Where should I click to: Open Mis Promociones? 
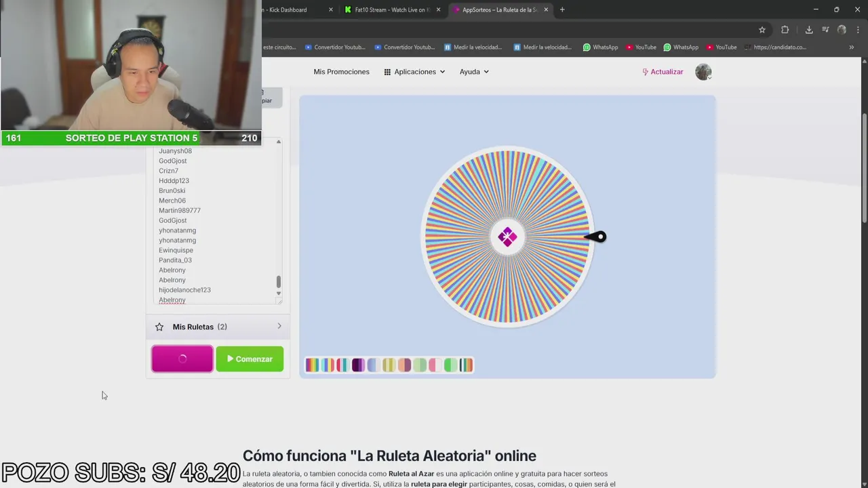click(x=341, y=72)
